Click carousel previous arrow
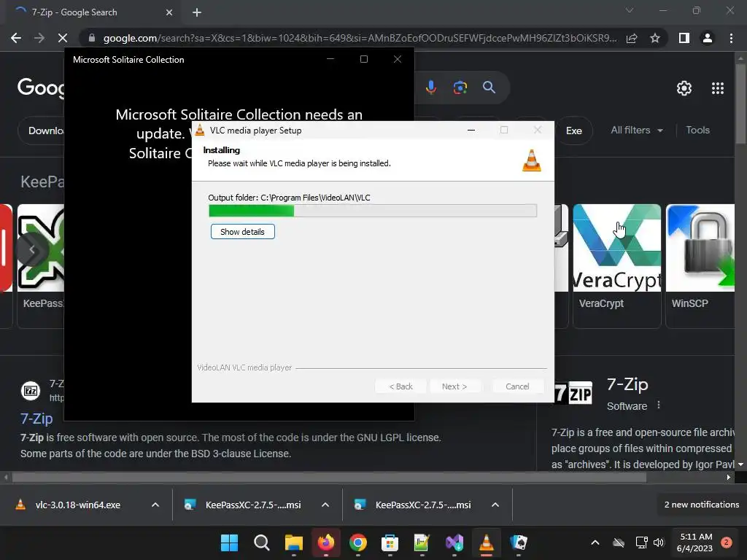Screen dimensions: 747x560 click(32, 249)
